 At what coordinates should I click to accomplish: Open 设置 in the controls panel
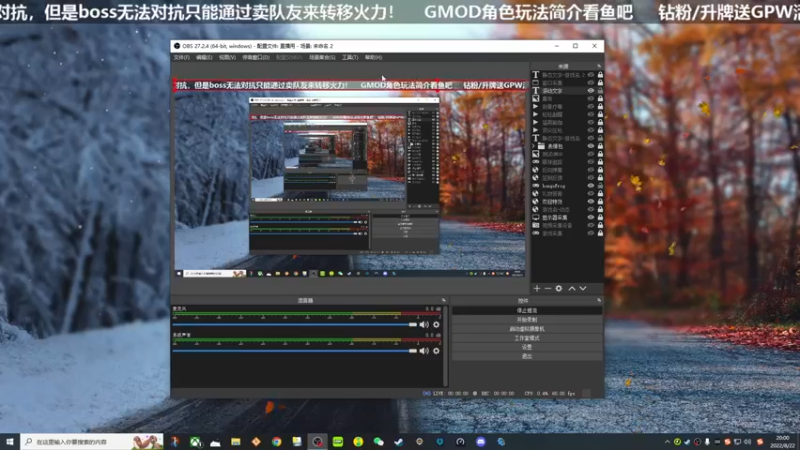point(527,347)
